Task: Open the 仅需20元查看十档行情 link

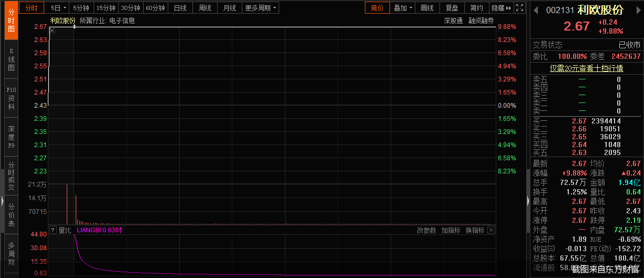Action: tap(587, 68)
